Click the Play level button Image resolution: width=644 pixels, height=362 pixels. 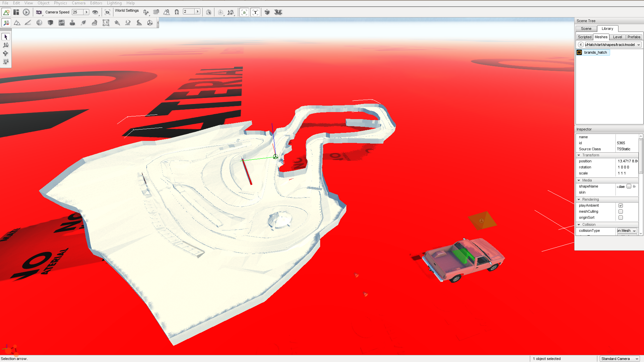pyautogui.click(x=26, y=12)
